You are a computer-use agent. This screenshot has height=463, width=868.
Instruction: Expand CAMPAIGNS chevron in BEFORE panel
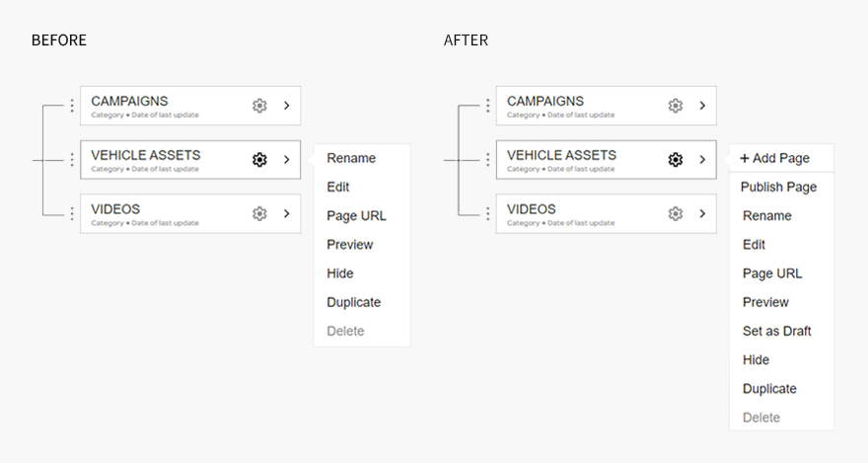pyautogui.click(x=287, y=106)
